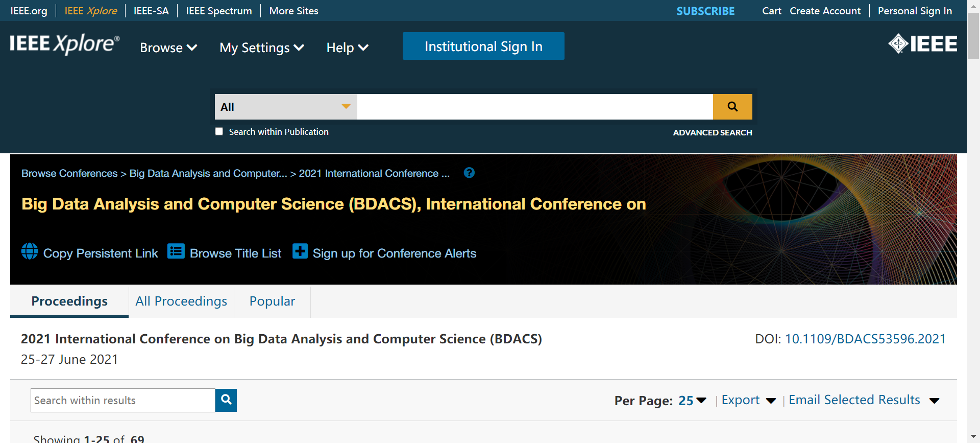
Task: Open IEEE.org site link
Action: click(x=29, y=11)
